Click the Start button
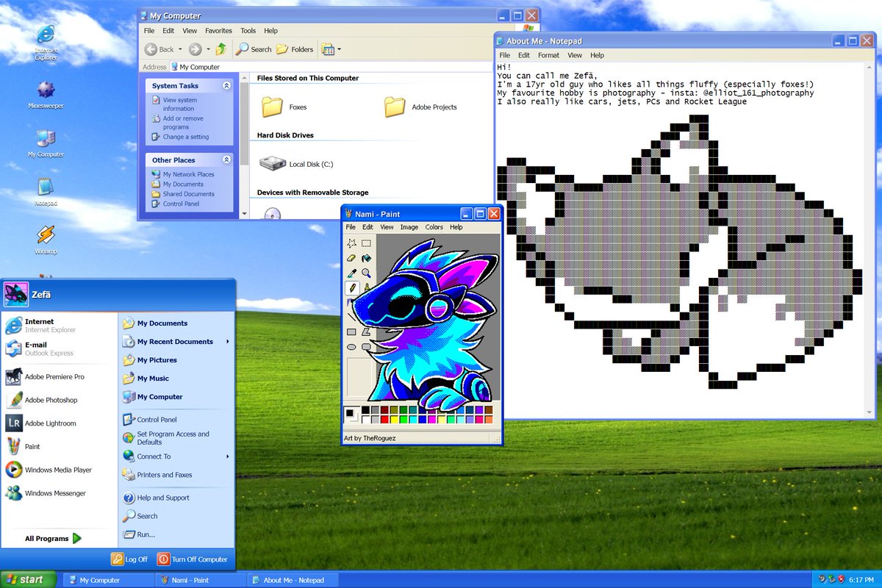Screen dimensions: 882x588 click(x=28, y=580)
